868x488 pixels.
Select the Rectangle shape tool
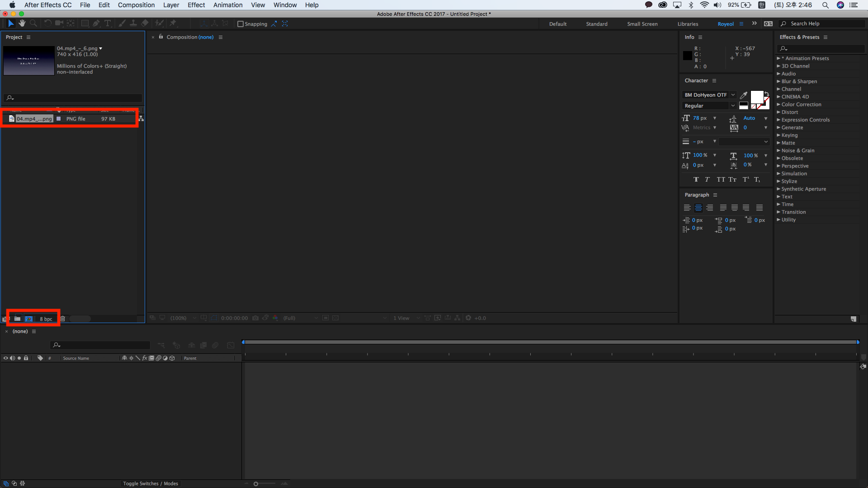(x=85, y=23)
